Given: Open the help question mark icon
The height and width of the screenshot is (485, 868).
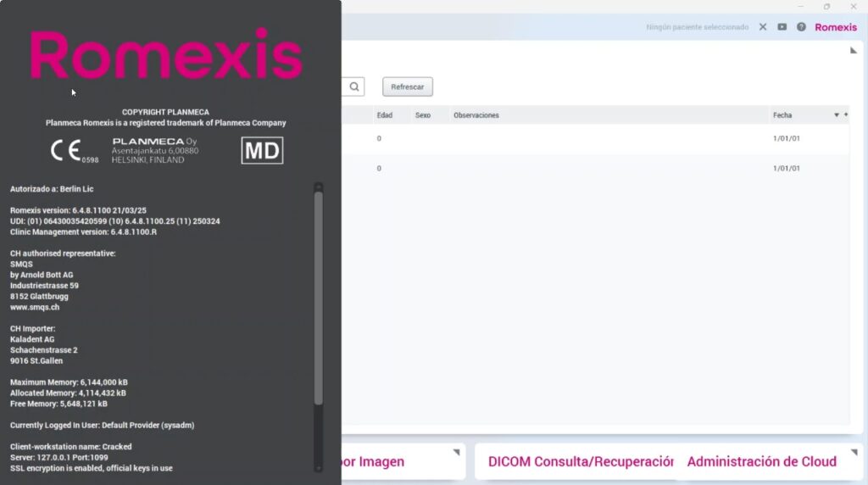Looking at the screenshot, I should pyautogui.click(x=801, y=27).
